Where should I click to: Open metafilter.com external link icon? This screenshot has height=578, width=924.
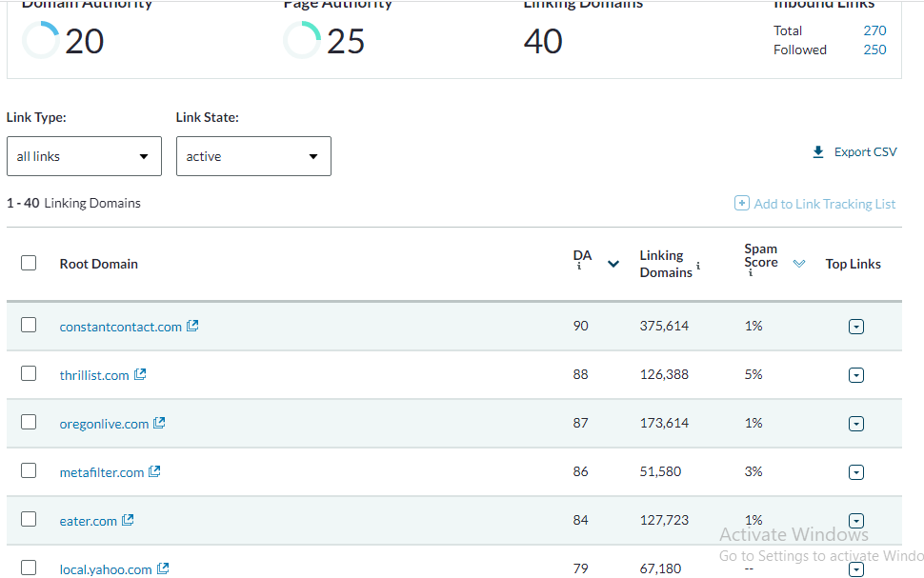coord(154,471)
